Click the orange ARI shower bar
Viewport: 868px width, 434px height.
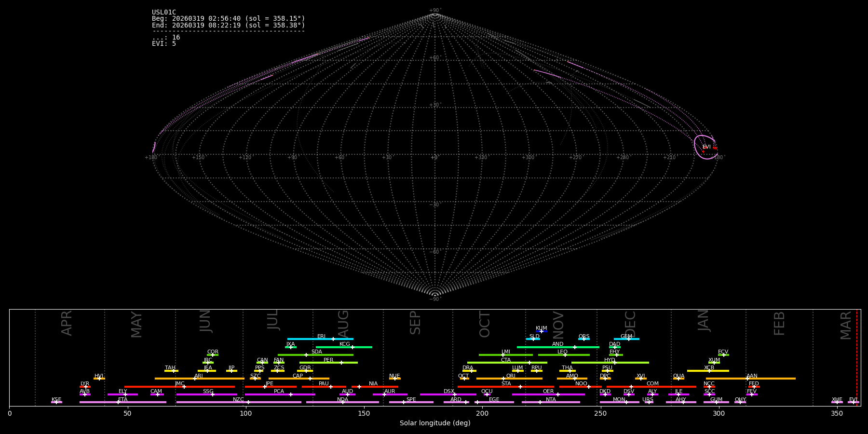200,379
